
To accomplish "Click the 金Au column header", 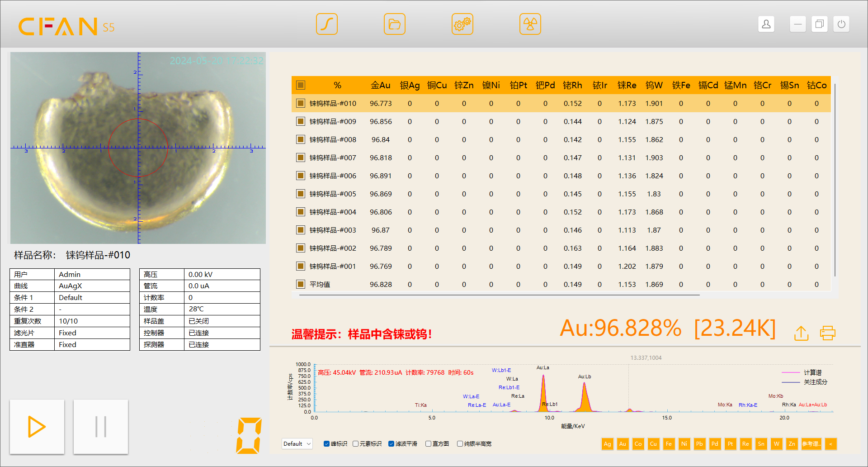I will tap(381, 85).
